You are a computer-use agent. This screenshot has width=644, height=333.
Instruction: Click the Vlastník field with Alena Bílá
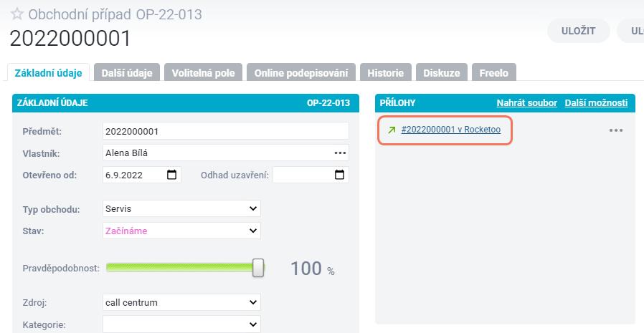click(225, 153)
